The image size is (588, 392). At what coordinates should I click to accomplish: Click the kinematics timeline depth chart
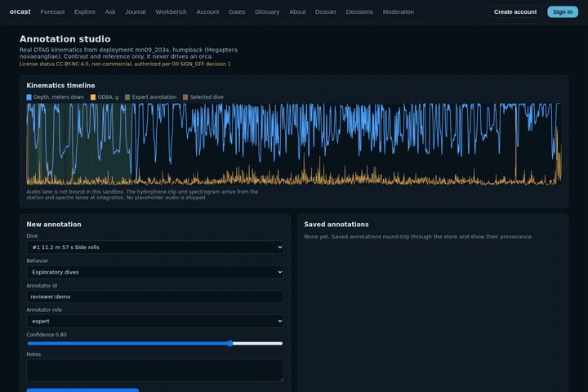tap(294, 144)
